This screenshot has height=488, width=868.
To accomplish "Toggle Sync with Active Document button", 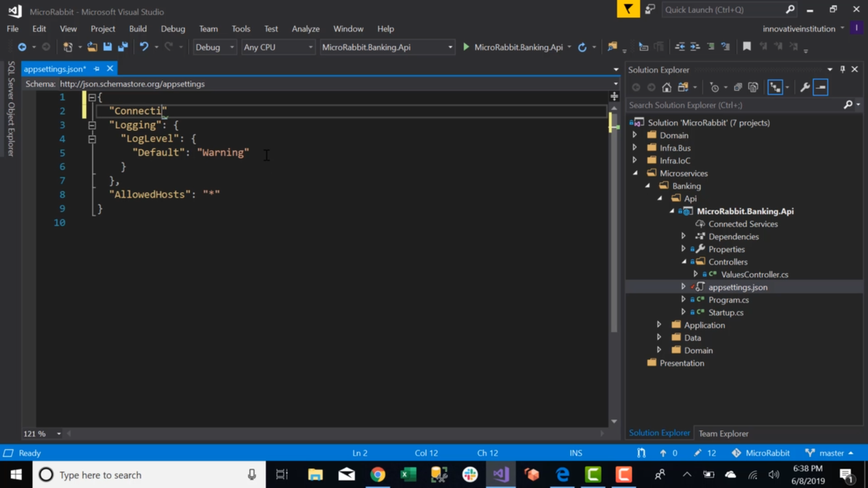I will point(775,87).
